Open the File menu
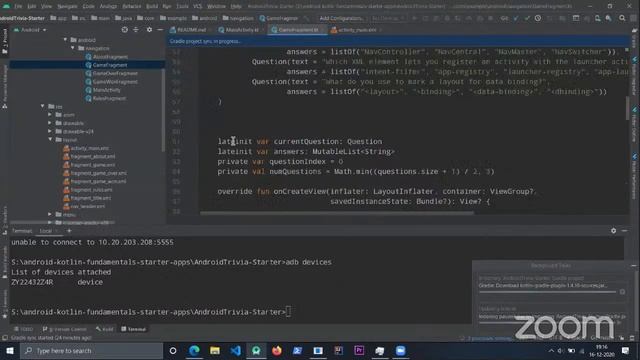This screenshot has width=640, height=360. pyautogui.click(x=18, y=7)
